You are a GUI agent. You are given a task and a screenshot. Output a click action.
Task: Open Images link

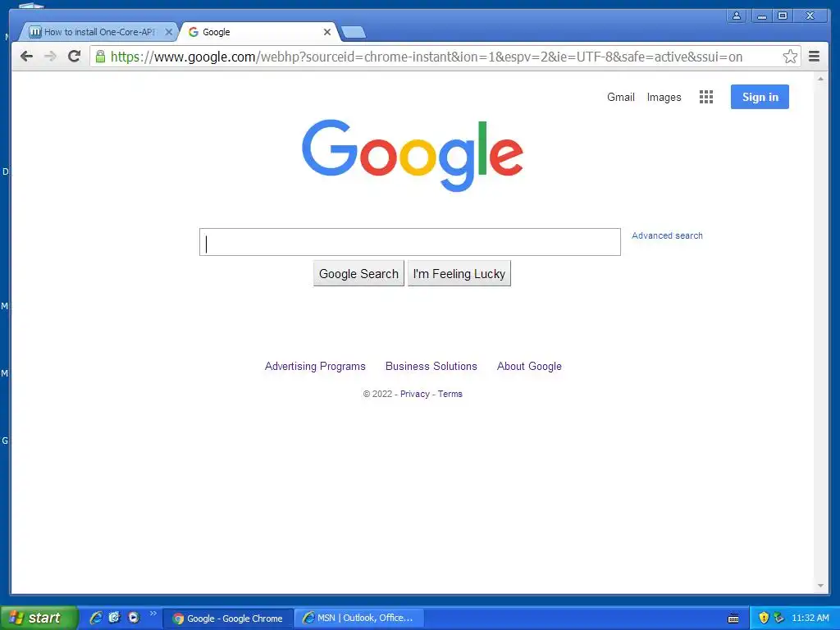[664, 97]
